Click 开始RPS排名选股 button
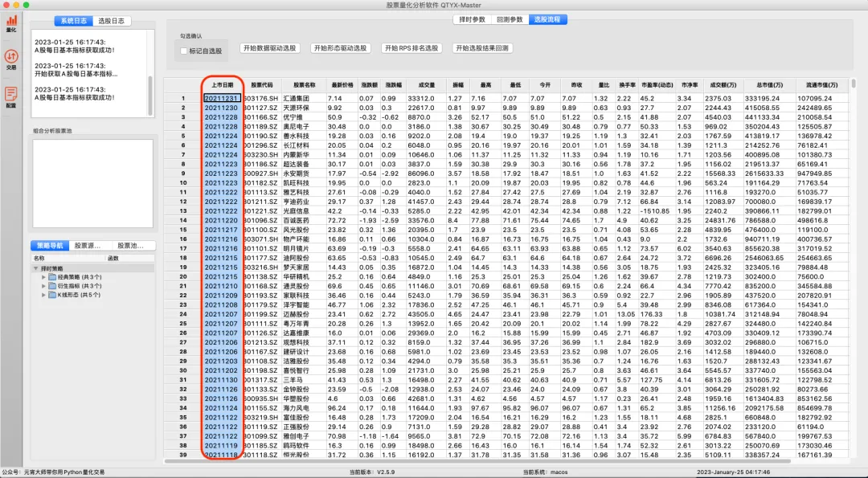This screenshot has width=868, height=478. 411,48
